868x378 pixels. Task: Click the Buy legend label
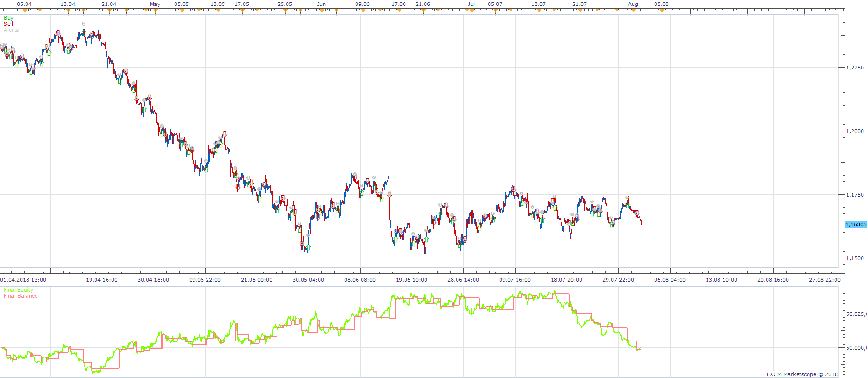tap(9, 18)
